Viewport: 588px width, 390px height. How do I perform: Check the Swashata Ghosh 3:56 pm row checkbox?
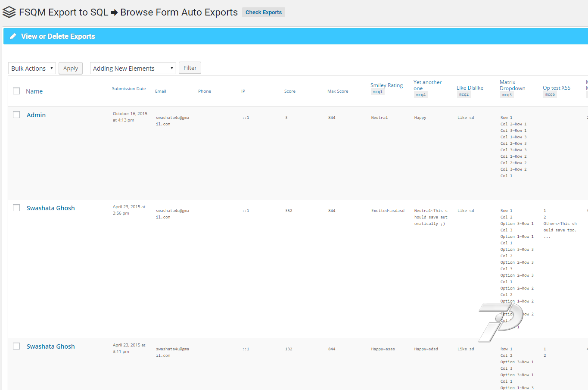pyautogui.click(x=16, y=208)
